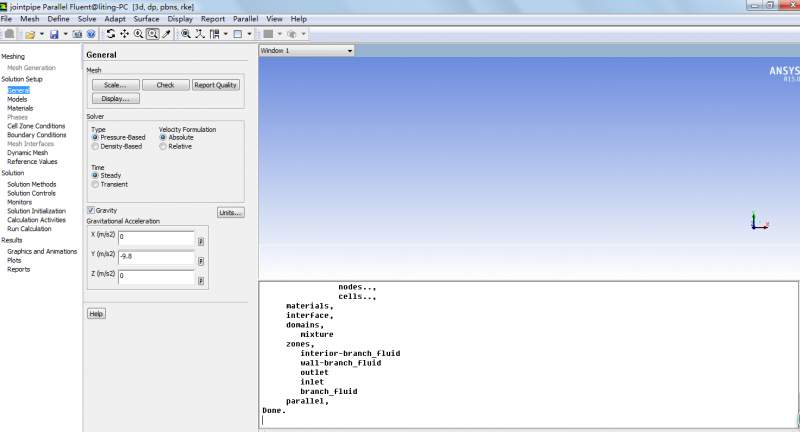This screenshot has width=800, height=432.
Task: Click the Display... mesh button
Action: point(116,98)
